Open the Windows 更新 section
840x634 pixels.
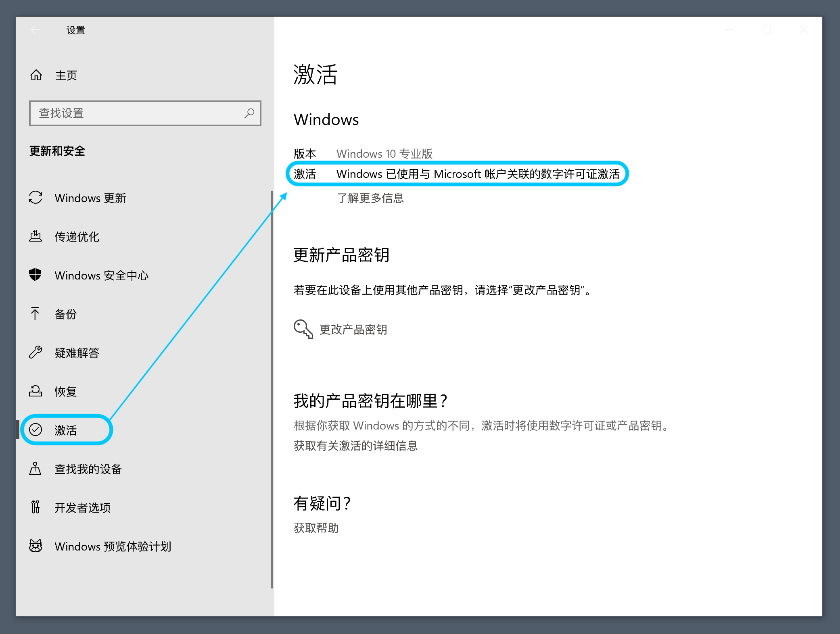90,198
